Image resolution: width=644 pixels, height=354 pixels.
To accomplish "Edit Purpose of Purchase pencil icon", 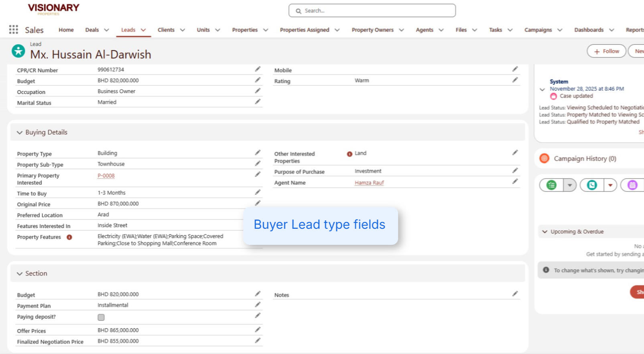I will [515, 171].
